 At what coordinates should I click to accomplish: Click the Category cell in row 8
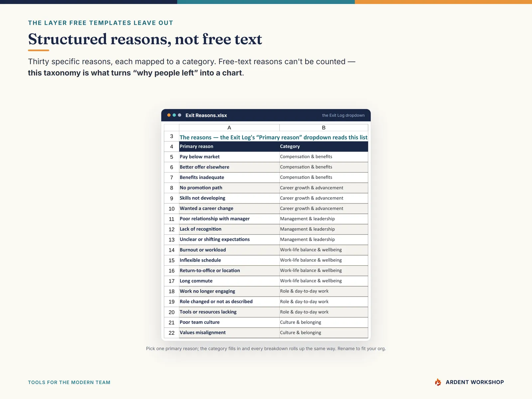coord(324,188)
